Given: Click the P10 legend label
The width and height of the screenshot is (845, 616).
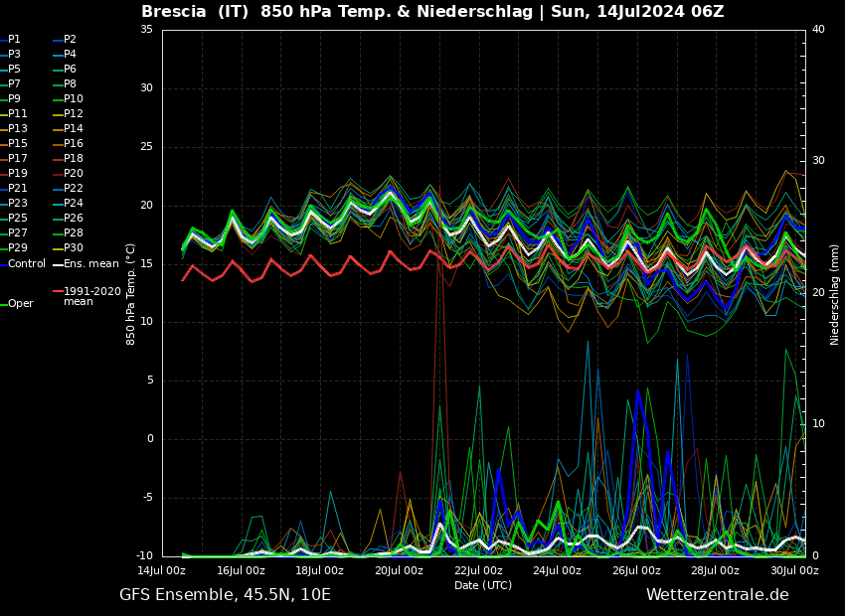Looking at the screenshot, I should [74, 99].
